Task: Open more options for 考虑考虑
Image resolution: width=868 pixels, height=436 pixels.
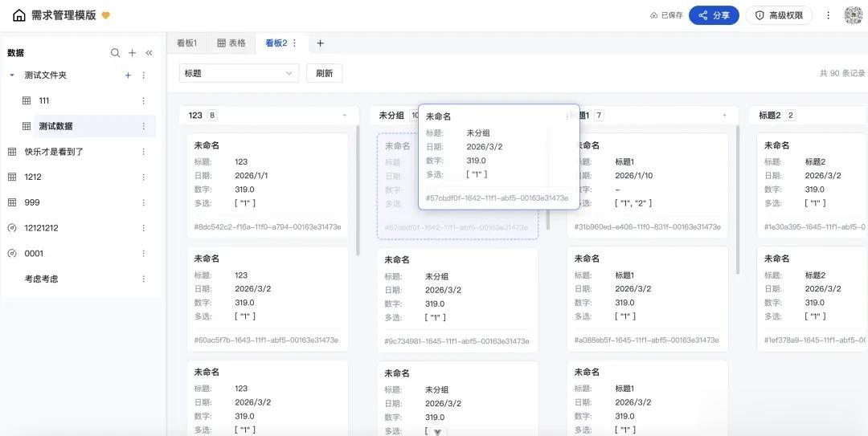Action: [143, 279]
